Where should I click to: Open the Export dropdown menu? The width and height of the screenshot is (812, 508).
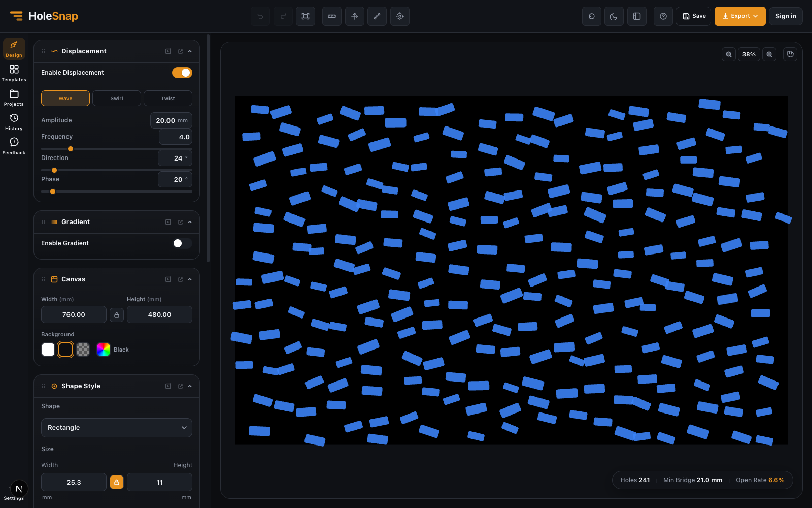(740, 16)
